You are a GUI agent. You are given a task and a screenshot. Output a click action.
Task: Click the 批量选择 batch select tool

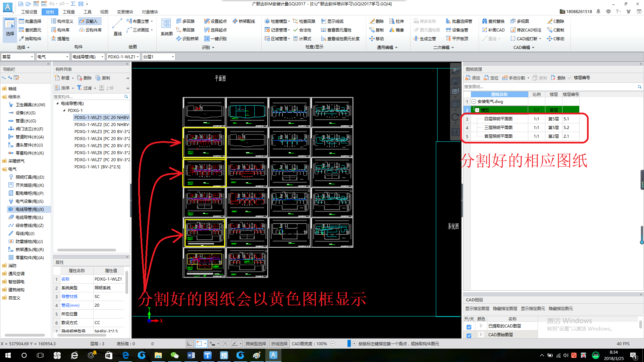[x=30, y=21]
